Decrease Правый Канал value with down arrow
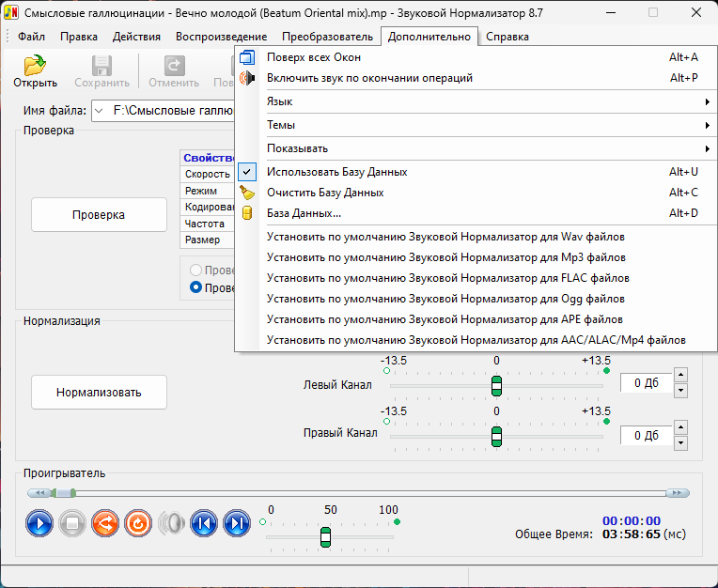This screenshot has height=588, width=718. (x=681, y=443)
